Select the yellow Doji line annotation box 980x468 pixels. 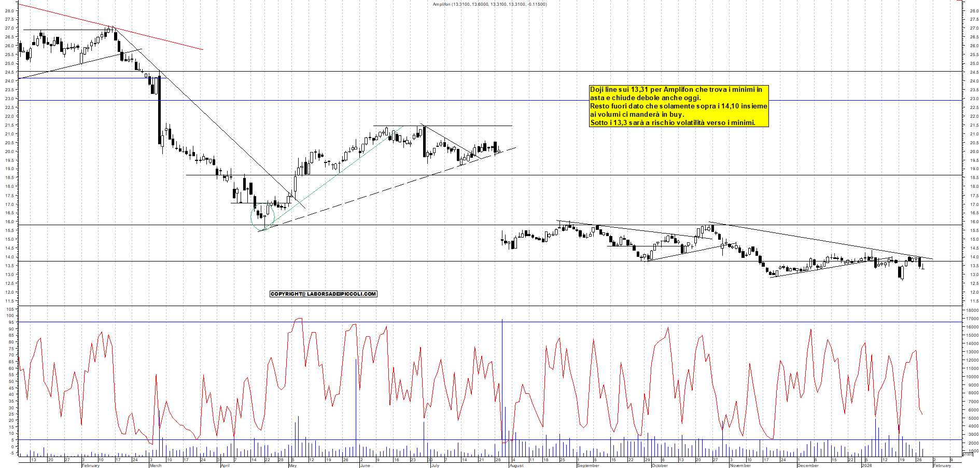[x=679, y=106]
